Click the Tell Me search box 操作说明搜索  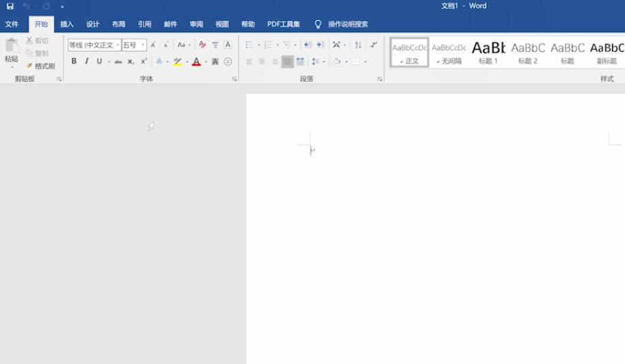tap(348, 25)
